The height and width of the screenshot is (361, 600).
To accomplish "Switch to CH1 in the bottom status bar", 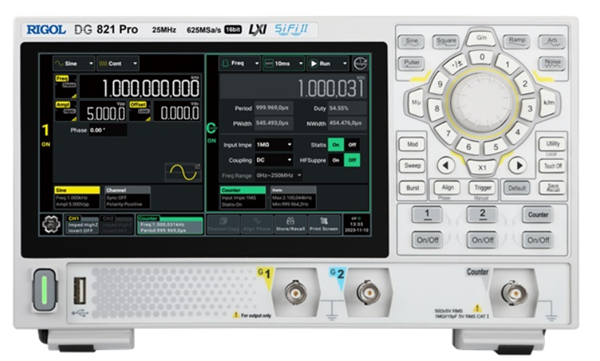I will tap(81, 224).
